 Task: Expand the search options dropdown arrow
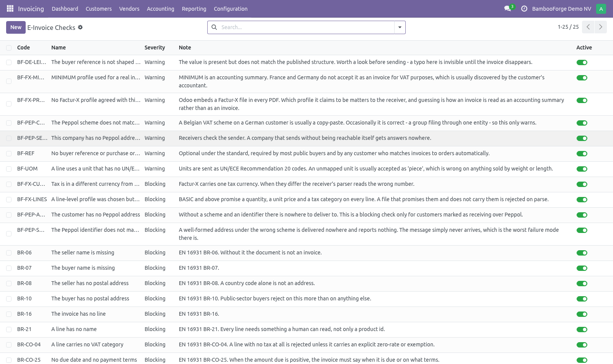click(400, 27)
